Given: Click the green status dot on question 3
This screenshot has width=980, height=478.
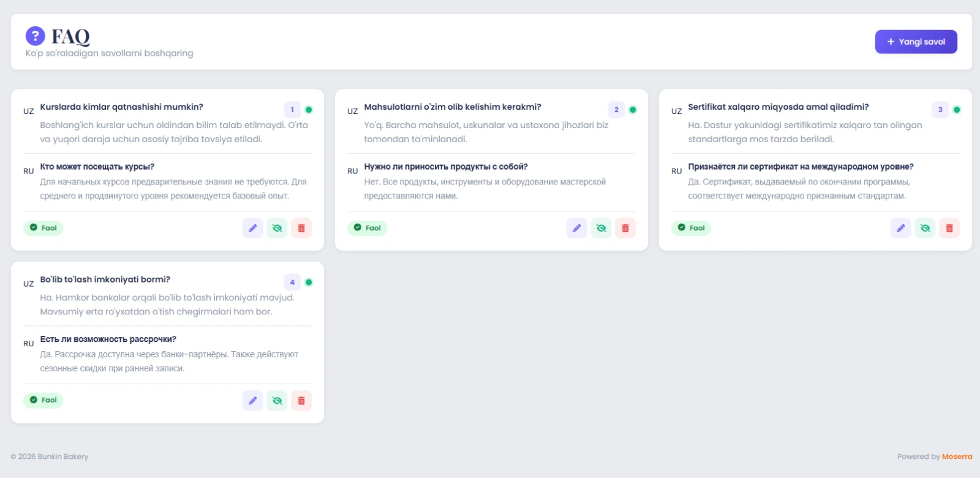Looking at the screenshot, I should click(x=957, y=110).
